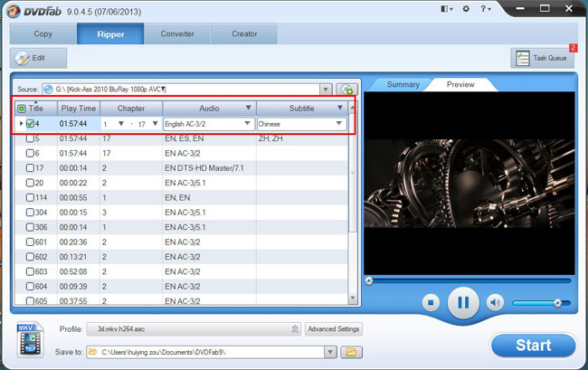Check title 20 checkbox

[31, 183]
